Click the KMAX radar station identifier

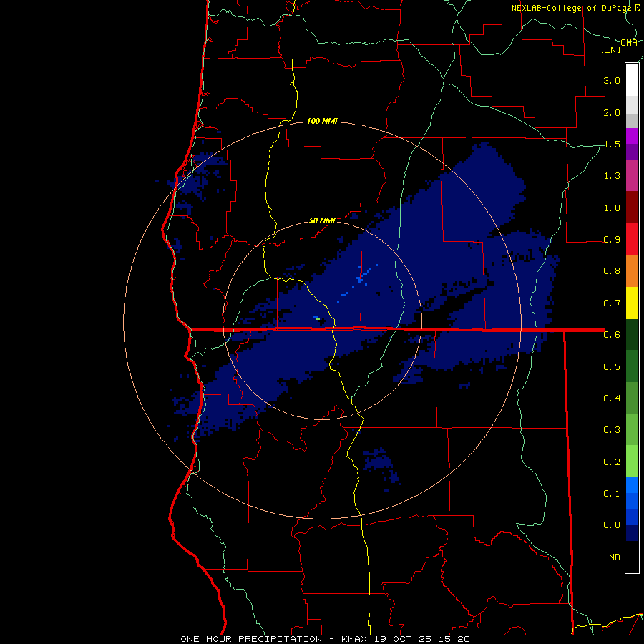[356, 639]
